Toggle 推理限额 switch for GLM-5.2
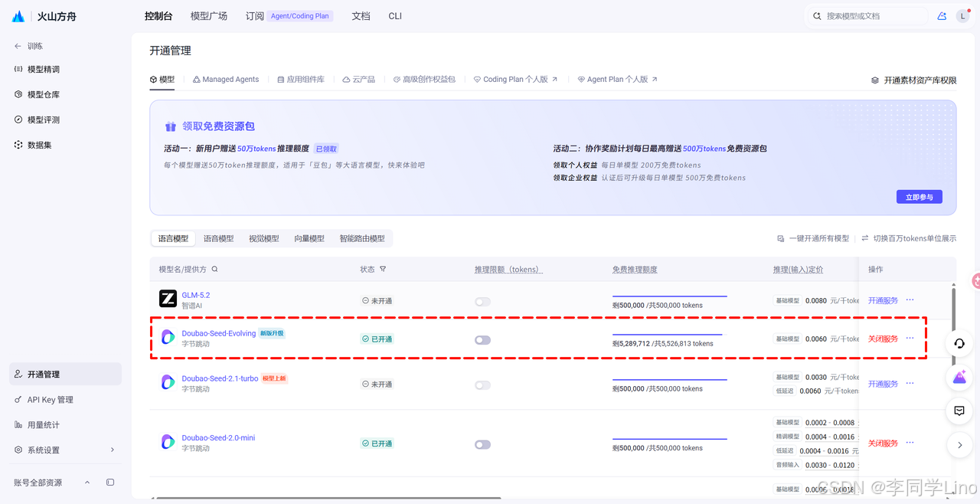 pyautogui.click(x=482, y=302)
